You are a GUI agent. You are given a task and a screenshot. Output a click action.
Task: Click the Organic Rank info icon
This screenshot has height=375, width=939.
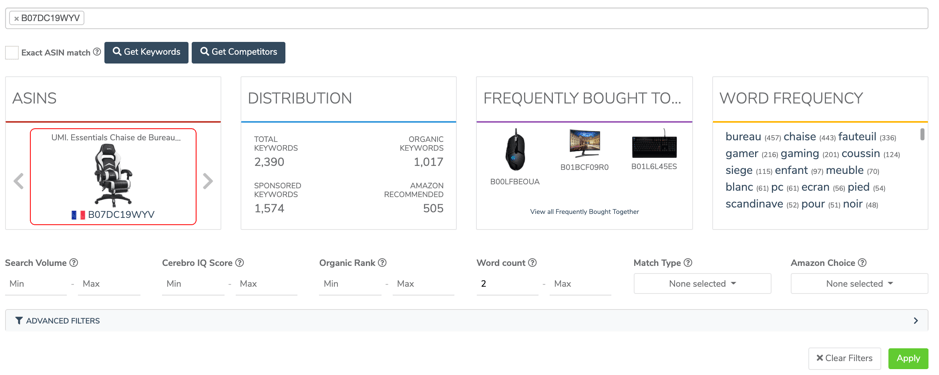tap(382, 262)
